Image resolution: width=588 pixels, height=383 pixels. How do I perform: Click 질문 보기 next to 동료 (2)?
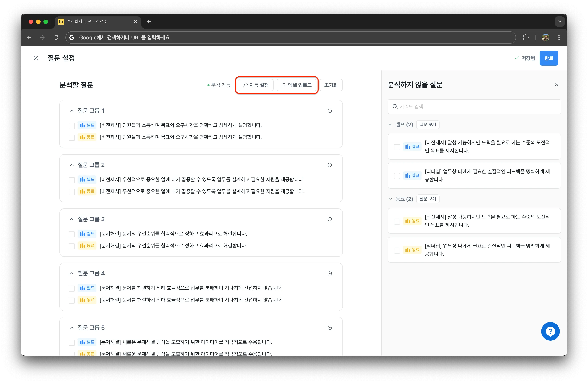tap(428, 199)
